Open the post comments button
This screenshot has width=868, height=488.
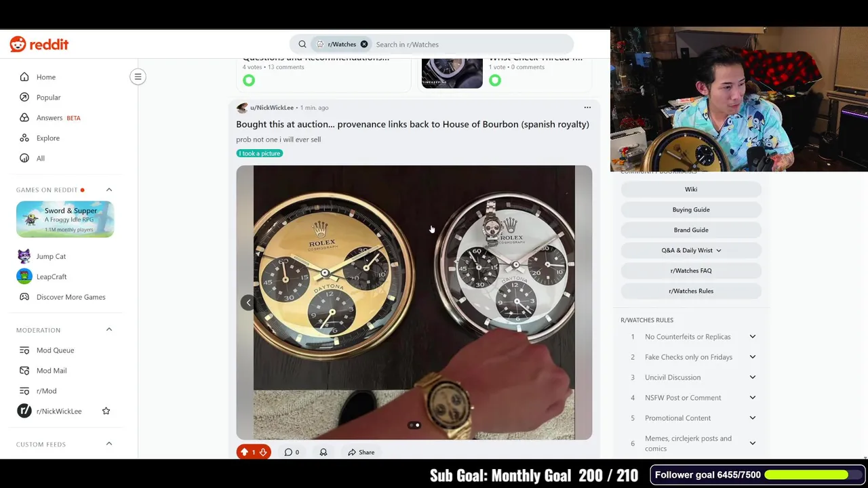(x=292, y=452)
